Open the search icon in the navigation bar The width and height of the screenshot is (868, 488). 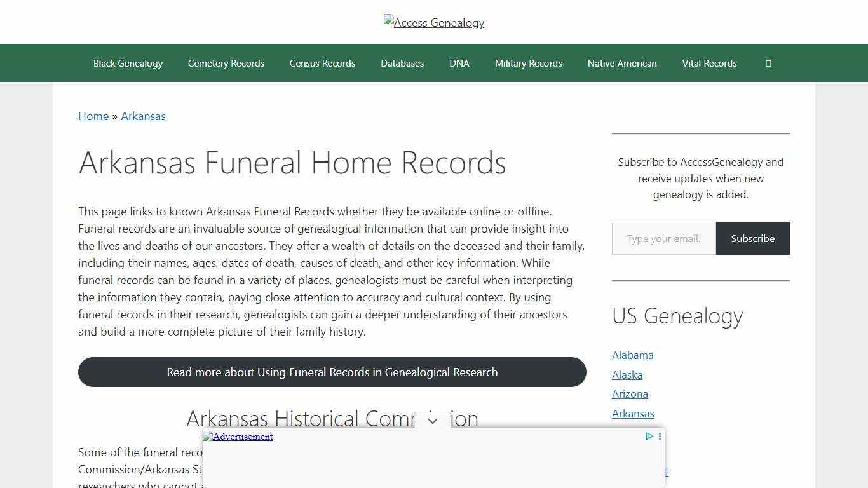768,63
